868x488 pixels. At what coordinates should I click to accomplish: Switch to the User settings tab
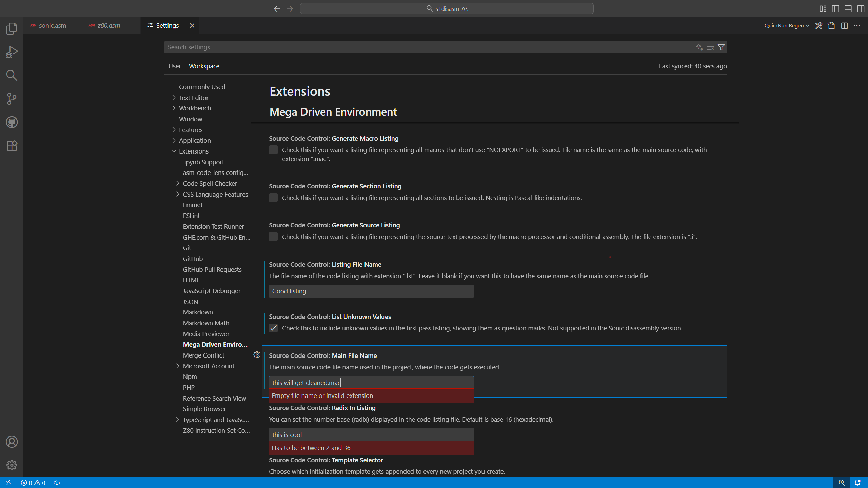(174, 66)
